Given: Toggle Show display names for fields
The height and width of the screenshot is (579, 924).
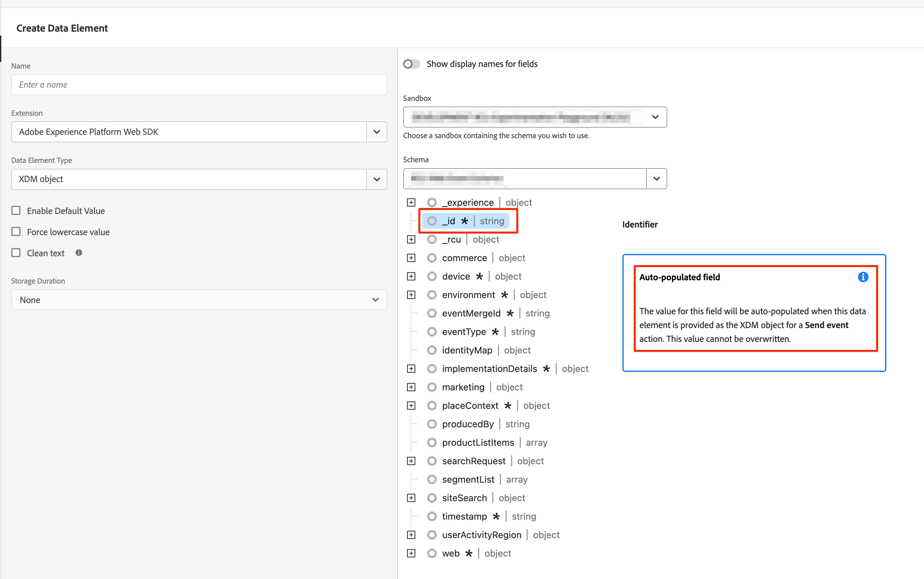Looking at the screenshot, I should pyautogui.click(x=412, y=64).
